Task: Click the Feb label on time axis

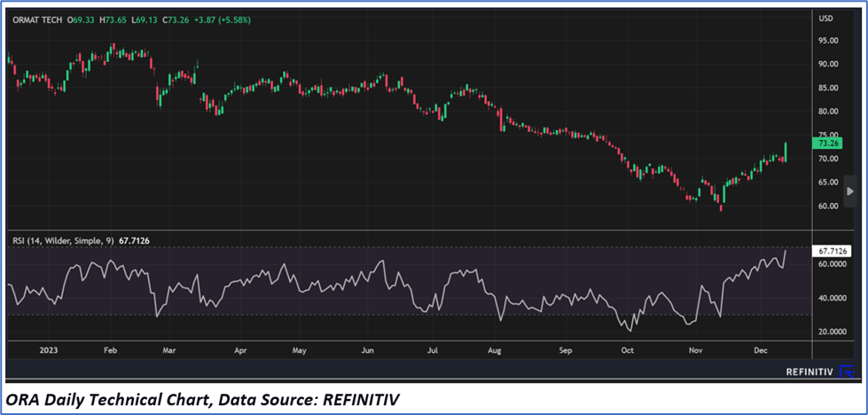Action: click(x=110, y=350)
